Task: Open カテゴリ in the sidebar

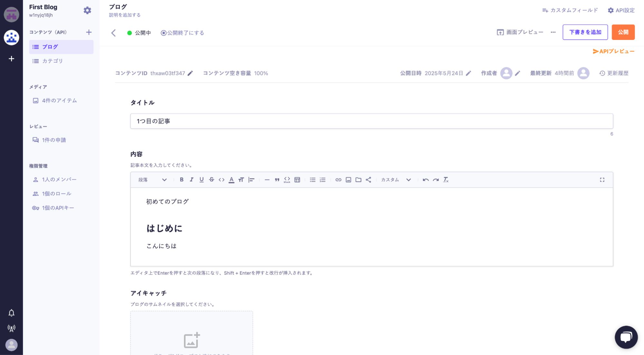Action: pyautogui.click(x=52, y=61)
